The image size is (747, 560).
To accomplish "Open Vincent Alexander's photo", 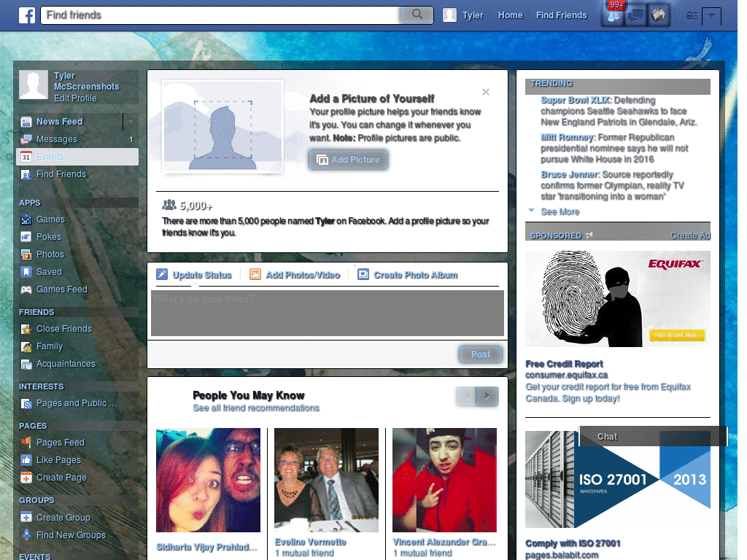I will (x=444, y=480).
